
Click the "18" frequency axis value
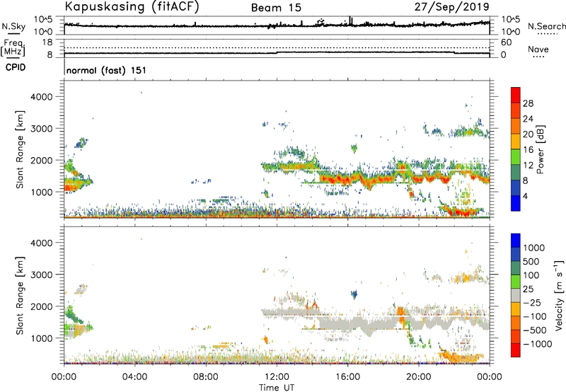47,42
